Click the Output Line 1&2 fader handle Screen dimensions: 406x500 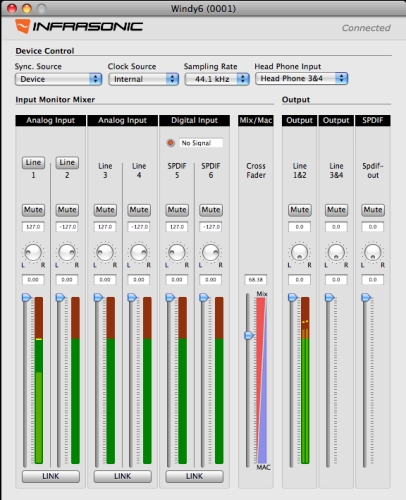click(293, 297)
